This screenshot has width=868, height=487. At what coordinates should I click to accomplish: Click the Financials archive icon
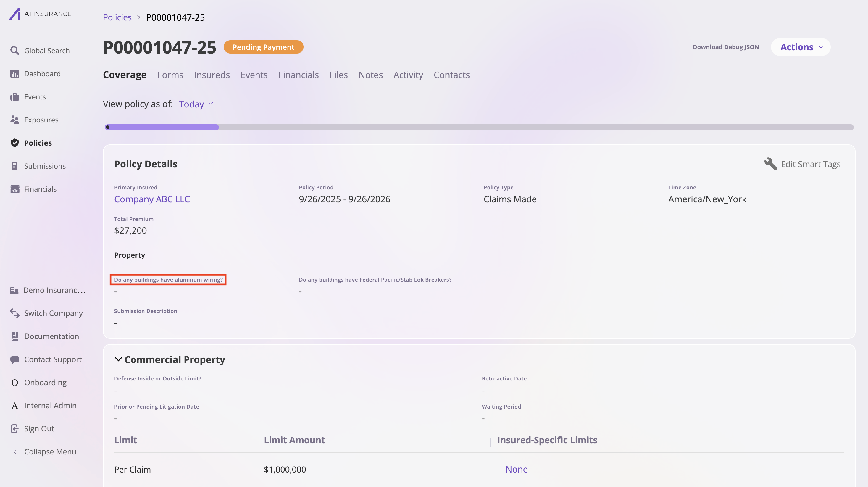pos(15,189)
